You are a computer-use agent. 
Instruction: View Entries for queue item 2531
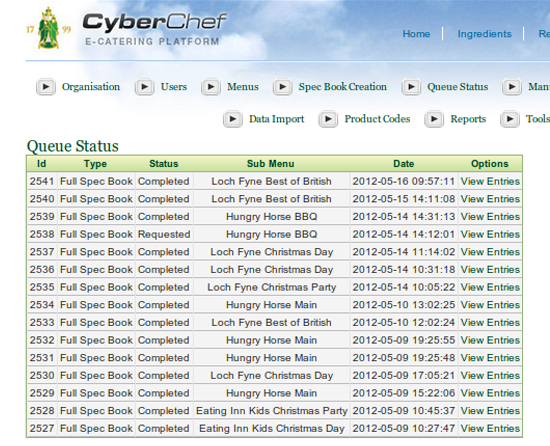(490, 358)
